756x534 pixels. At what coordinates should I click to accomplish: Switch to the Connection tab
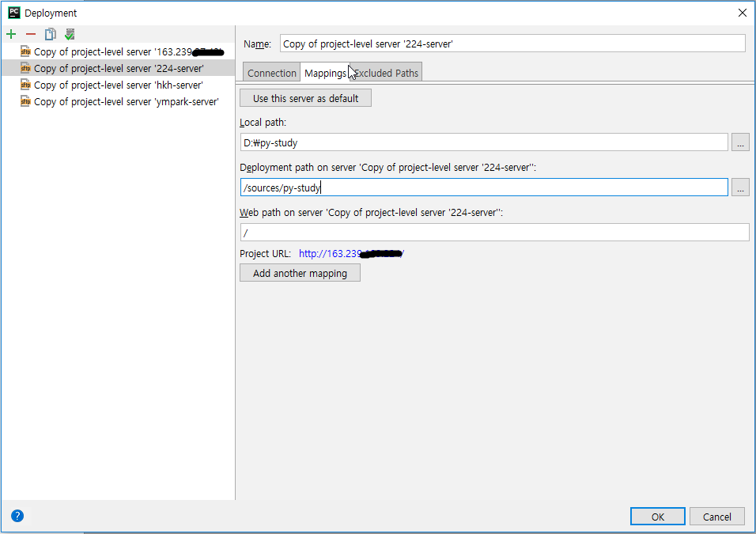click(271, 73)
